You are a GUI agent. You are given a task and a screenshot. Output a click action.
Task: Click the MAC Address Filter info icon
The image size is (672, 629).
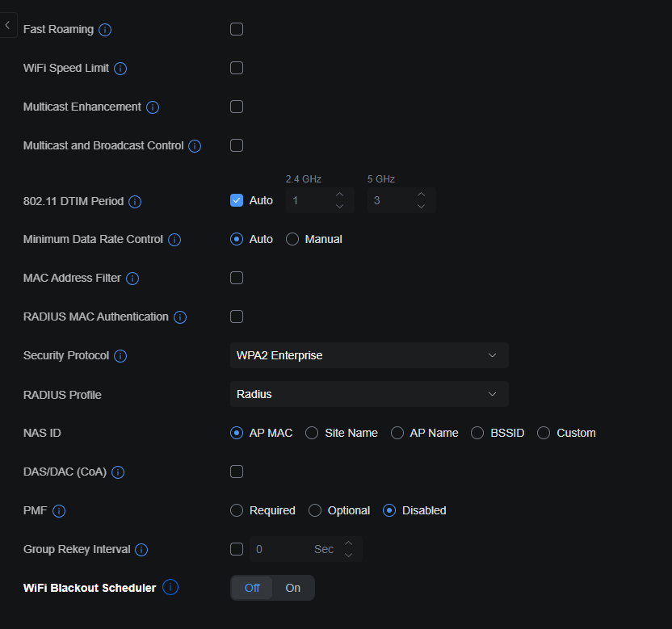pos(132,279)
